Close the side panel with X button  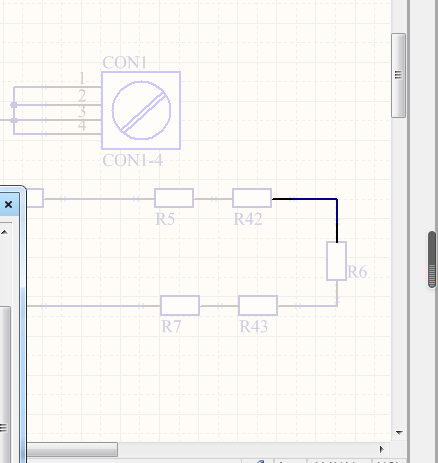[x=8, y=204]
